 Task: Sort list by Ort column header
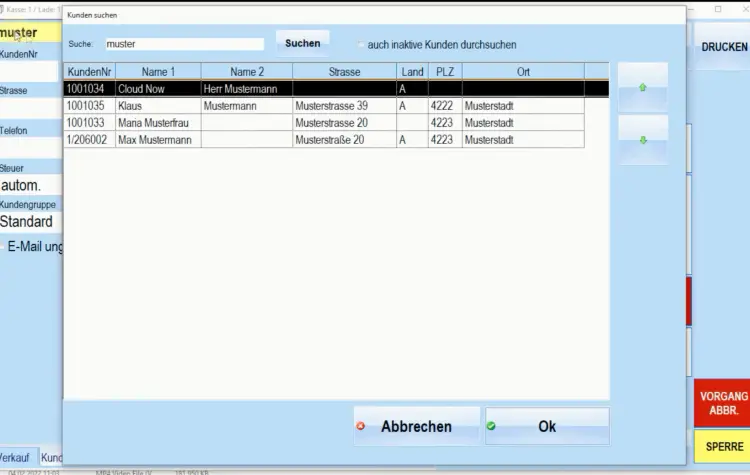click(x=523, y=72)
